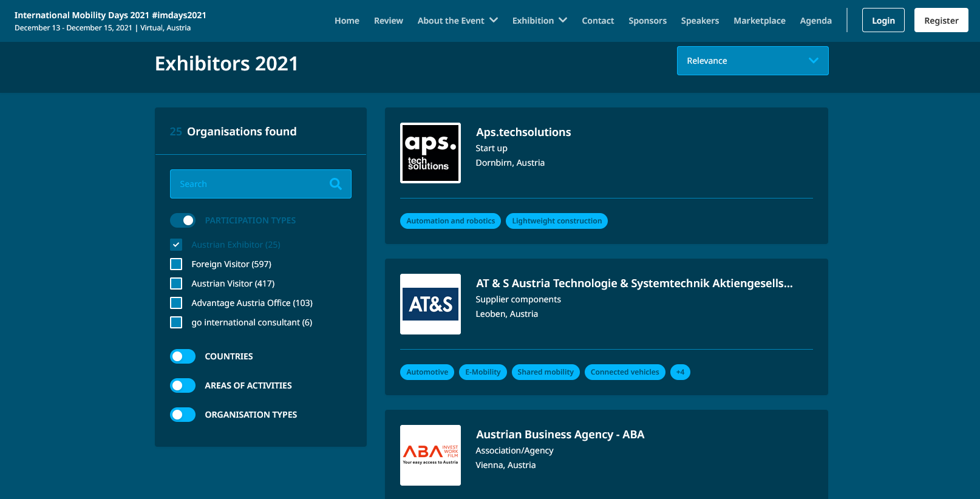Click the Austrian Business Agency logo
The height and width of the screenshot is (499, 980).
tap(430, 455)
